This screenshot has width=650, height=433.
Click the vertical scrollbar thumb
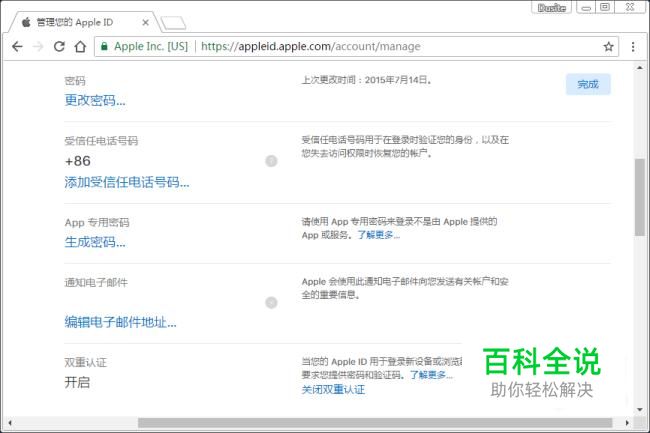point(640,197)
